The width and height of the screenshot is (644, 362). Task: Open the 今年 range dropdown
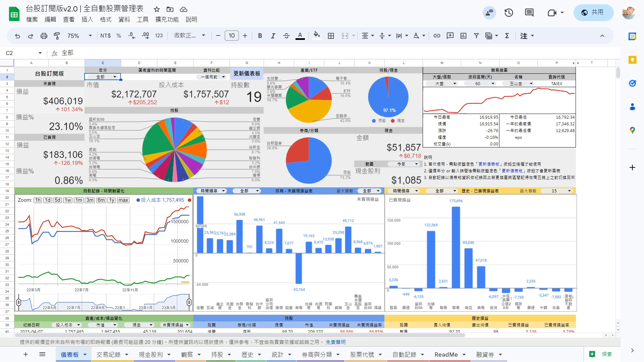pos(416,164)
